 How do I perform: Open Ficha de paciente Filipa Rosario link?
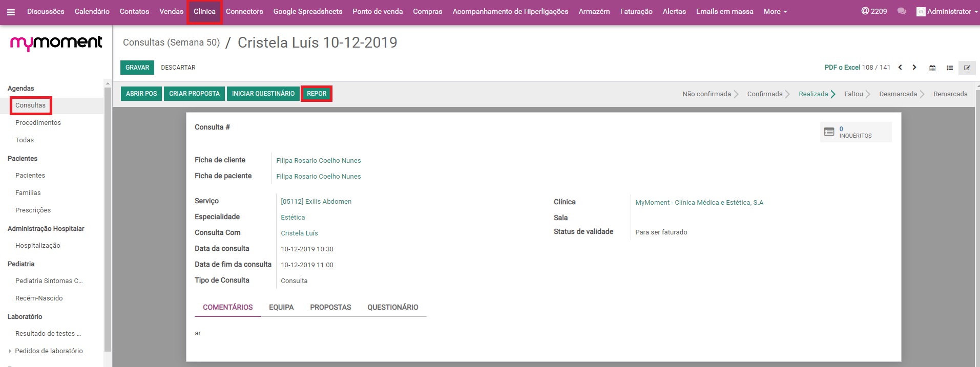point(319,177)
